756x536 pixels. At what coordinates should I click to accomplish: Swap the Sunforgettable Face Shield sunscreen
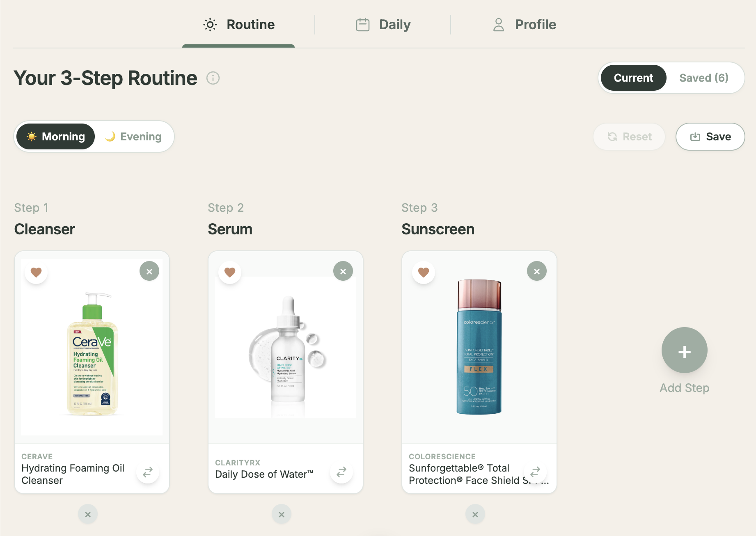click(535, 472)
